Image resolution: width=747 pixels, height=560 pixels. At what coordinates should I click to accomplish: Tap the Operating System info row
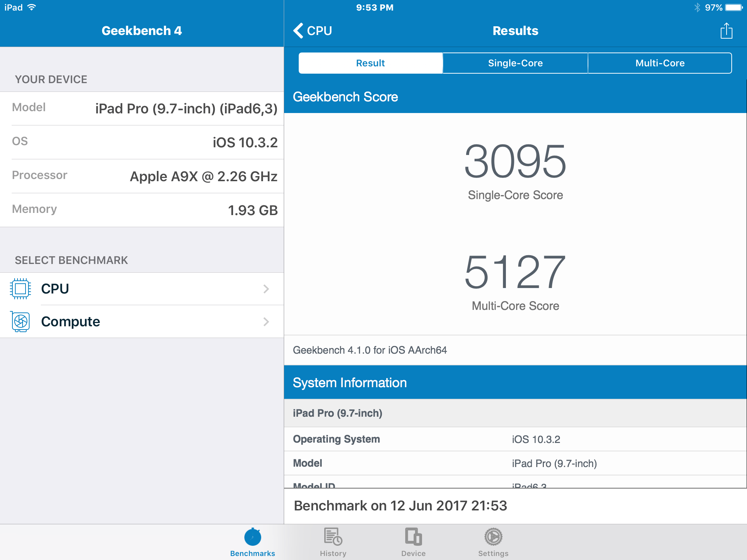tap(515, 439)
